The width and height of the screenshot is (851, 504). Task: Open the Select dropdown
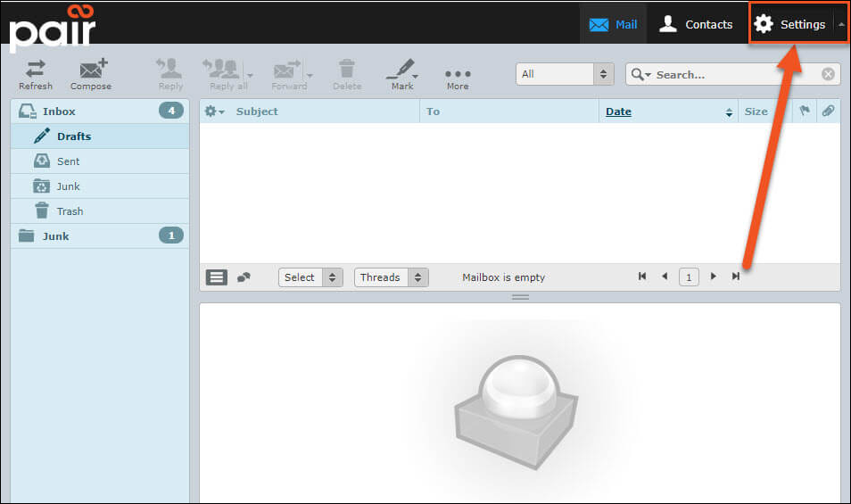[310, 277]
